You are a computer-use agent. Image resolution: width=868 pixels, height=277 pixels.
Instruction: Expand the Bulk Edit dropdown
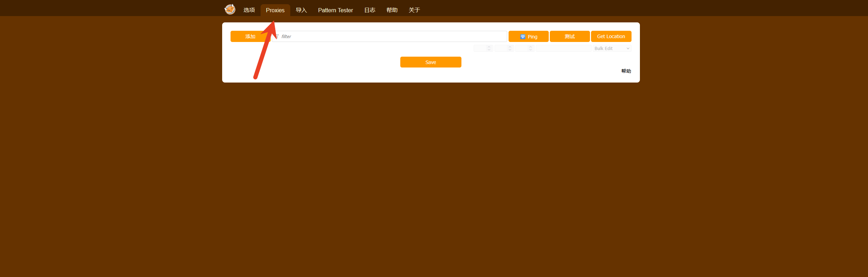612,49
